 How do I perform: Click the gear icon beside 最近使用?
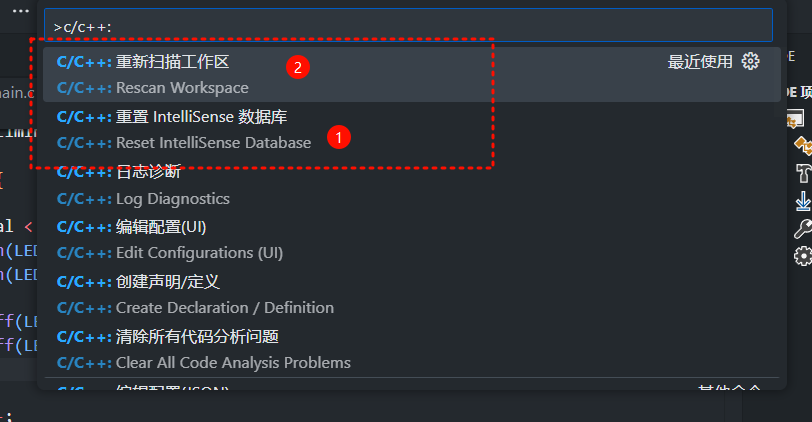[x=751, y=62]
